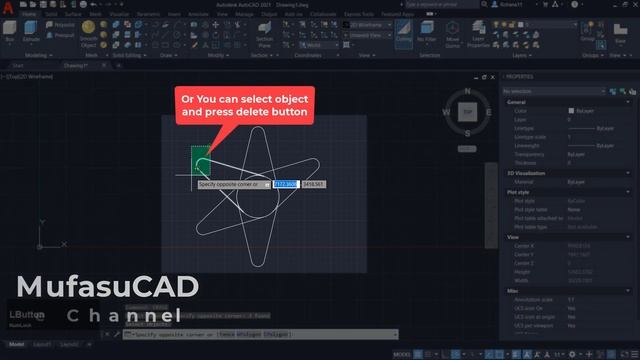
Task: Open the No Filter selection tool
Action: click(427, 32)
